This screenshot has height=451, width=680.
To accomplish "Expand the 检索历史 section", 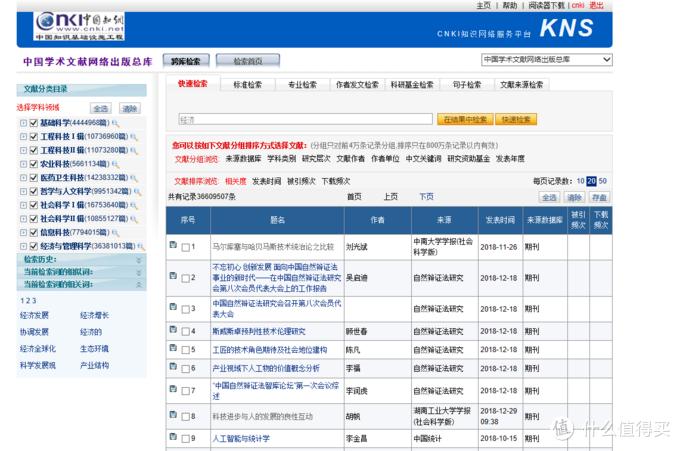I will pyautogui.click(x=139, y=260).
